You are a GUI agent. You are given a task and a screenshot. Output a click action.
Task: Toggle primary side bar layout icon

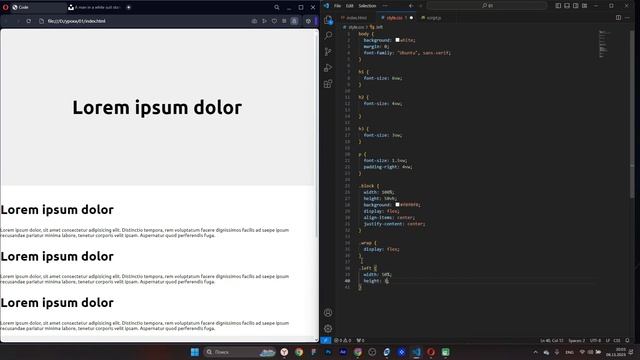click(558, 6)
